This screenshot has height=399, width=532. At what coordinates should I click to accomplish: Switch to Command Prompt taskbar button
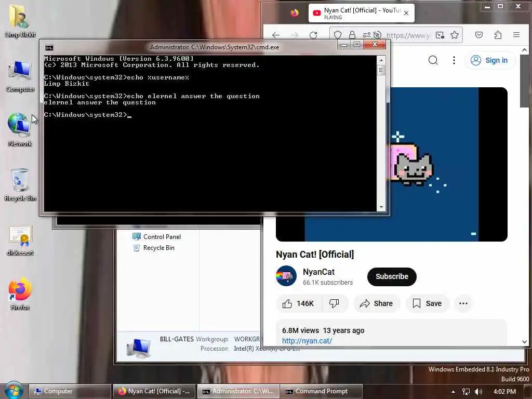pyautogui.click(x=322, y=391)
